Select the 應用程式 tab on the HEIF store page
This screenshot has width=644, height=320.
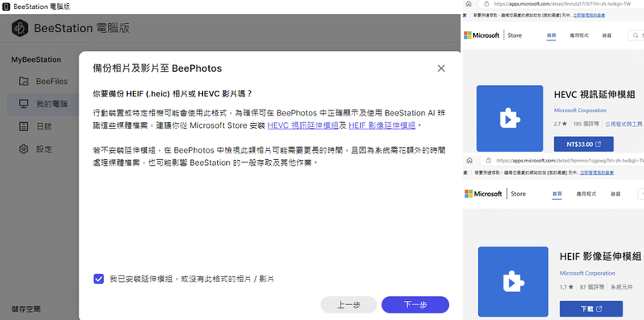tap(586, 194)
